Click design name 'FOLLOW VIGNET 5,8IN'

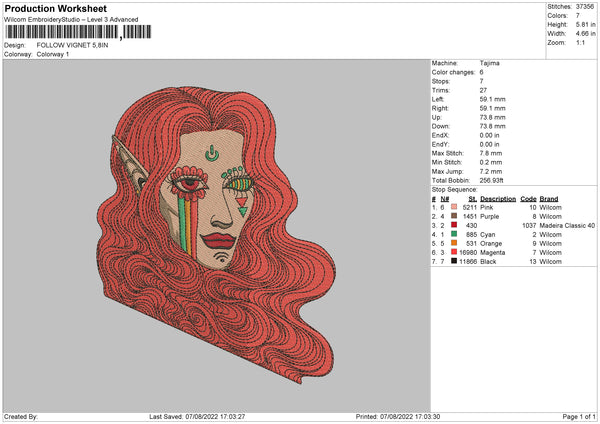[72, 45]
